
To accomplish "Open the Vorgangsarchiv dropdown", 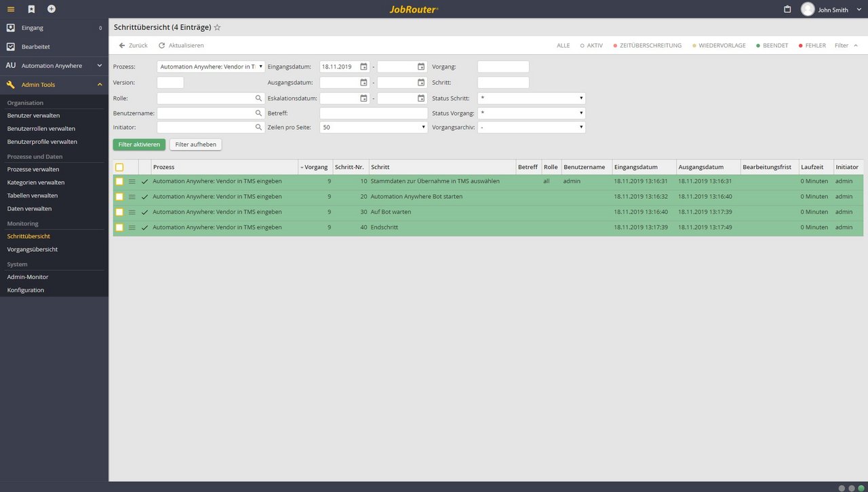I will pyautogui.click(x=532, y=127).
